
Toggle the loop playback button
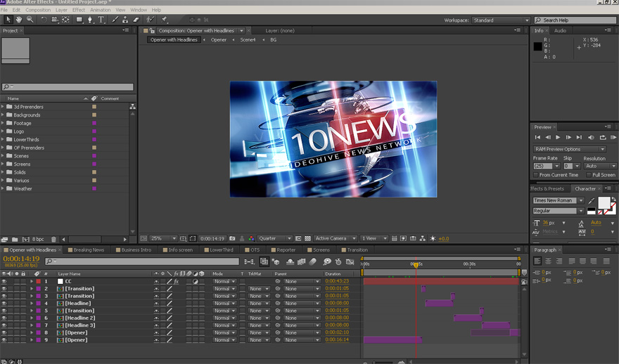coord(602,137)
